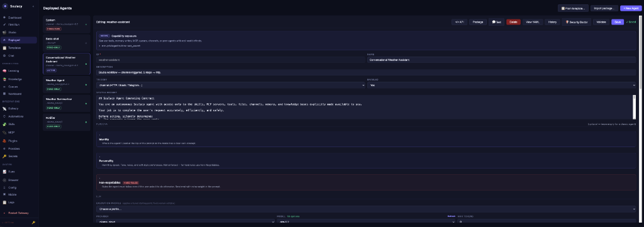Open the API button in editor toolbar
The image size is (644, 227).
click(459, 22)
